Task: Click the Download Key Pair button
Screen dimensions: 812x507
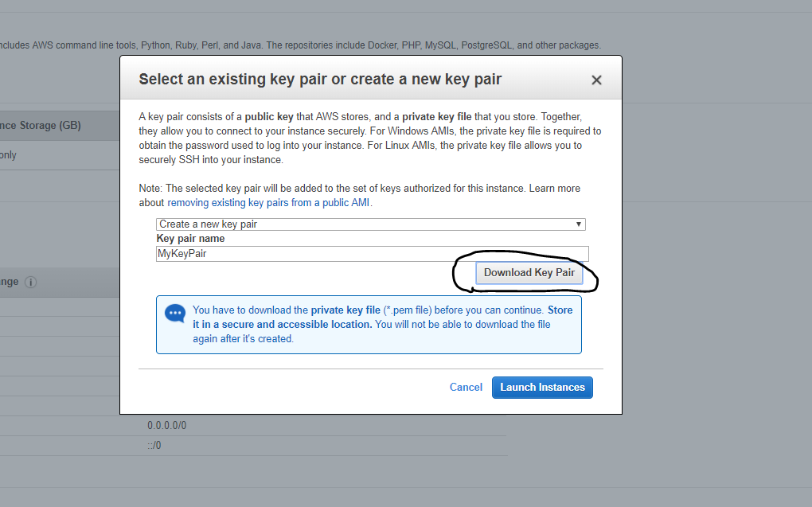Action: (x=529, y=273)
